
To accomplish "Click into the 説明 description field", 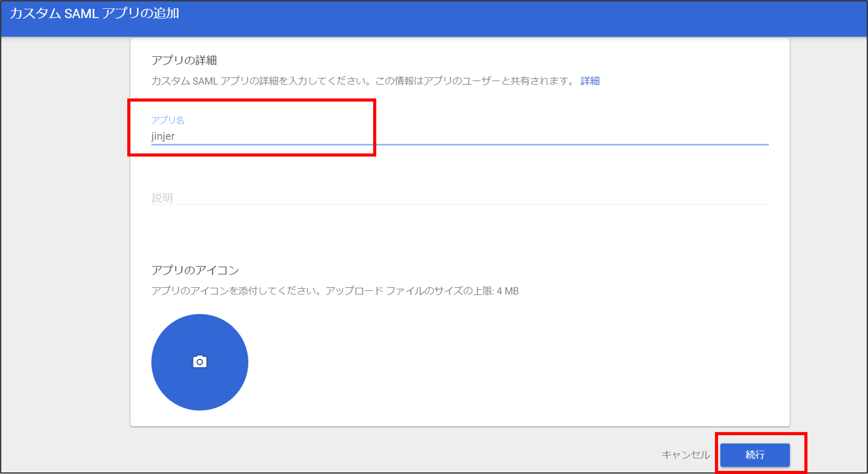I will click(438, 198).
